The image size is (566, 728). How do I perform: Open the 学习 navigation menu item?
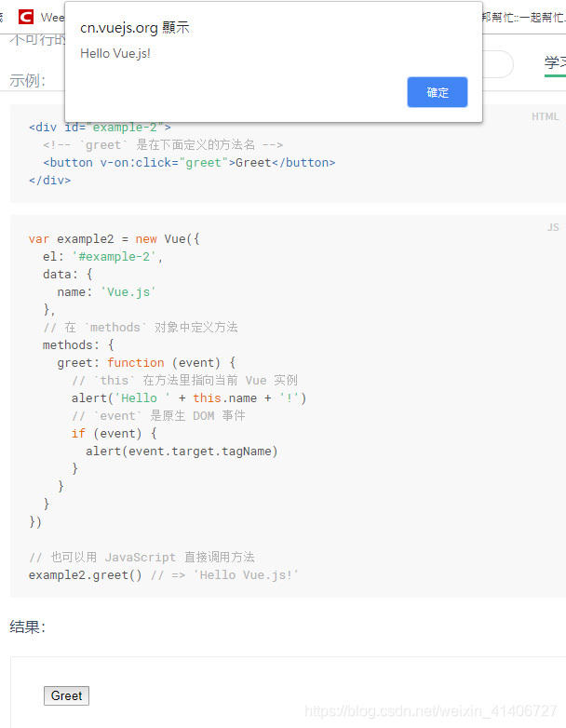click(x=556, y=62)
